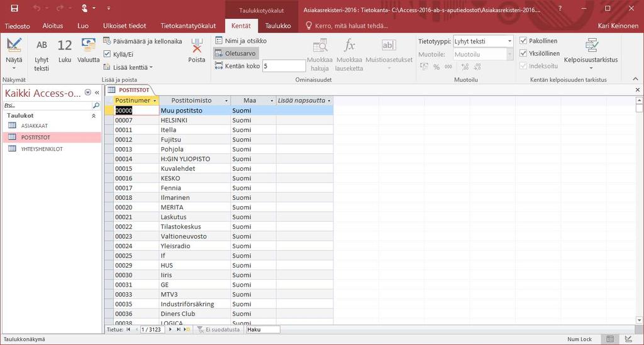This screenshot has width=644, height=345.
Task: Switch to design view in status bar
Action: tap(628, 339)
